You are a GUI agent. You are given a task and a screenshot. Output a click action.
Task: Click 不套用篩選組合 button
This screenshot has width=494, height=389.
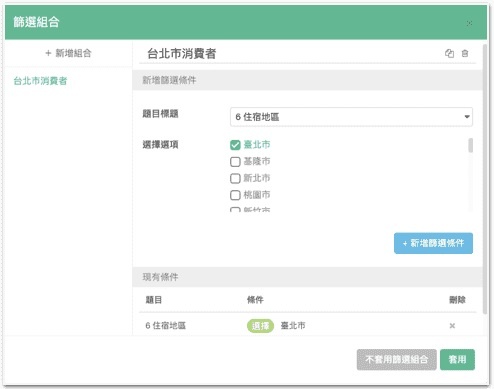click(397, 359)
